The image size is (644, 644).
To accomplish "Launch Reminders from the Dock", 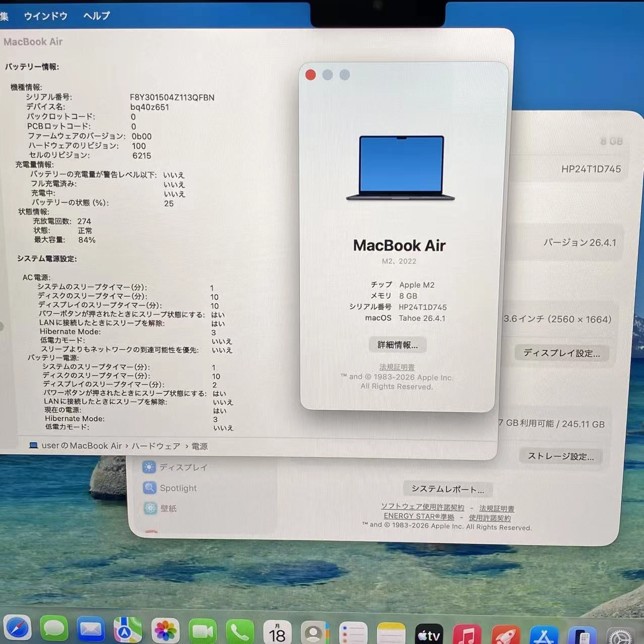I will click(353, 634).
